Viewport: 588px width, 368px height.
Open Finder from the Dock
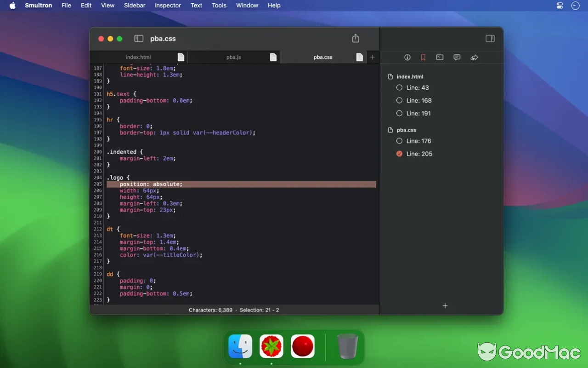pyautogui.click(x=240, y=346)
